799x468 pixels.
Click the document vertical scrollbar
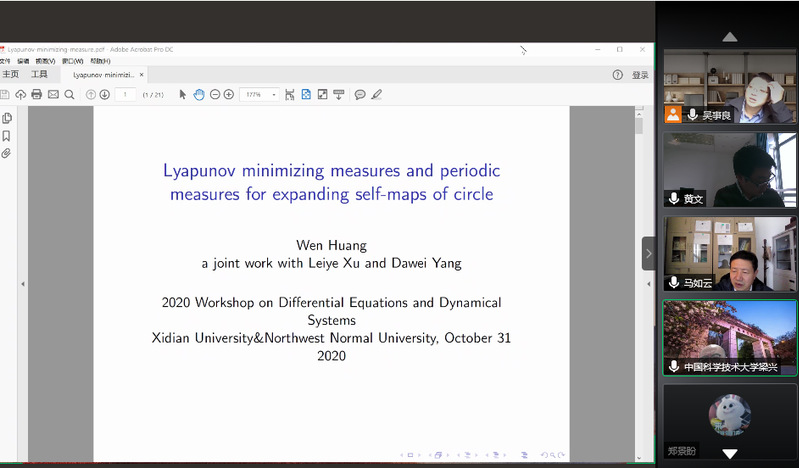tap(639, 124)
